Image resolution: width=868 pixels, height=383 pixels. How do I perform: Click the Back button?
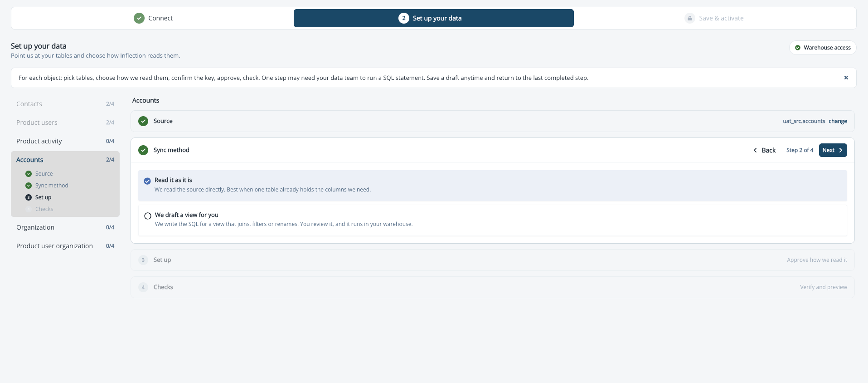pyautogui.click(x=765, y=150)
